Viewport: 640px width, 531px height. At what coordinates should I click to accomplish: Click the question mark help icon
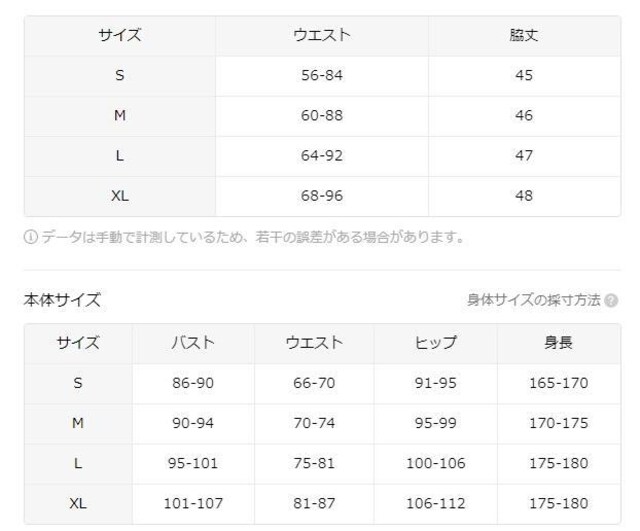[611, 301]
